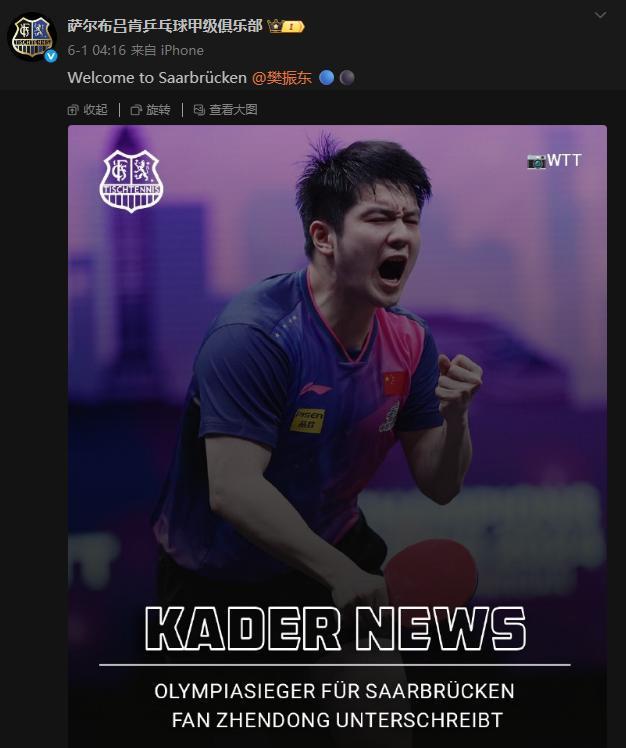The image size is (626, 748).
Task: Click the rotate icon beside 旋转
Action: click(136, 110)
